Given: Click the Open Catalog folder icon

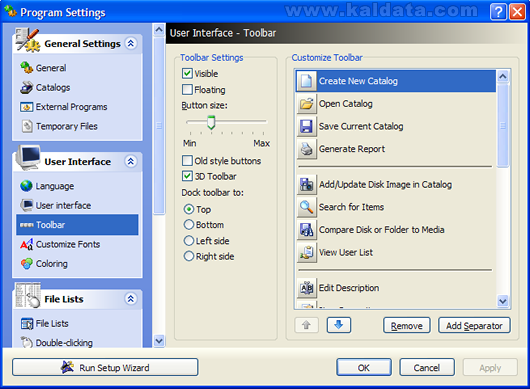Looking at the screenshot, I should coord(306,104).
